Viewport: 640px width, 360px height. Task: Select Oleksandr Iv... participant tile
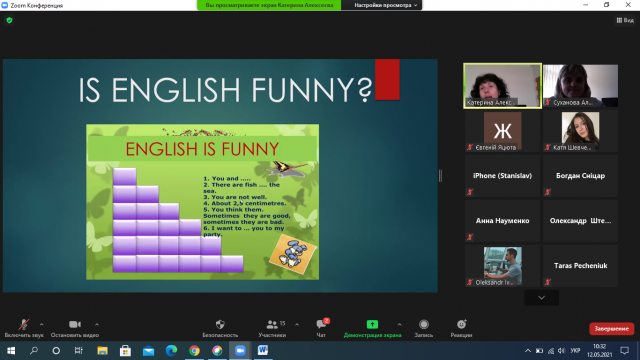click(502, 266)
